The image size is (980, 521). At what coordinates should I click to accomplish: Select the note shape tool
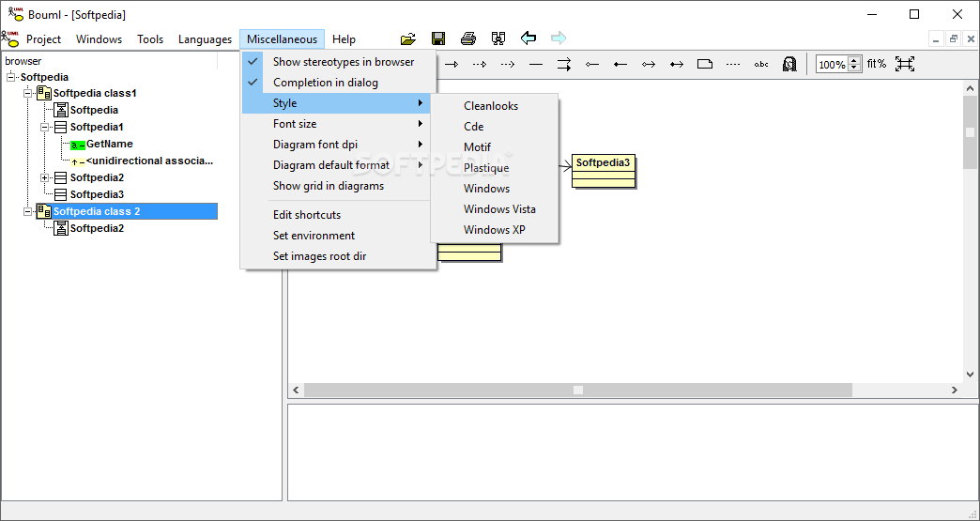[x=705, y=65]
